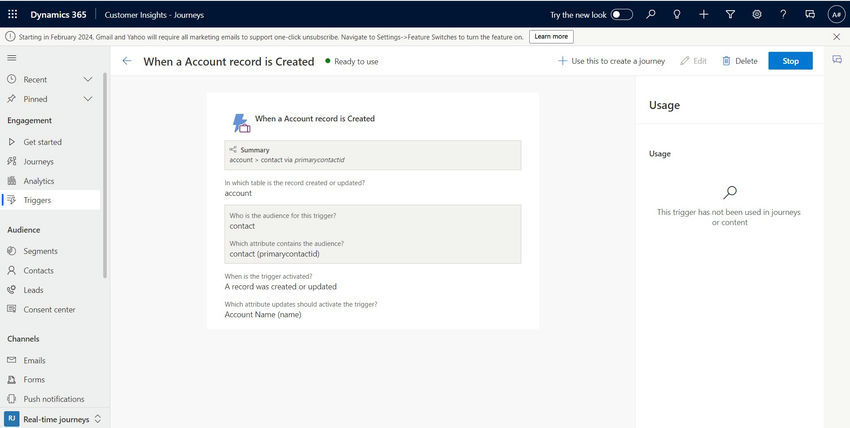Toggle the Try the new look switch

click(x=622, y=14)
